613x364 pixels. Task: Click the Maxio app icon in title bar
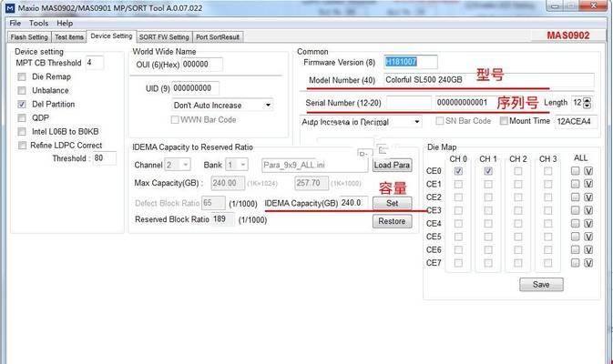[10, 8]
